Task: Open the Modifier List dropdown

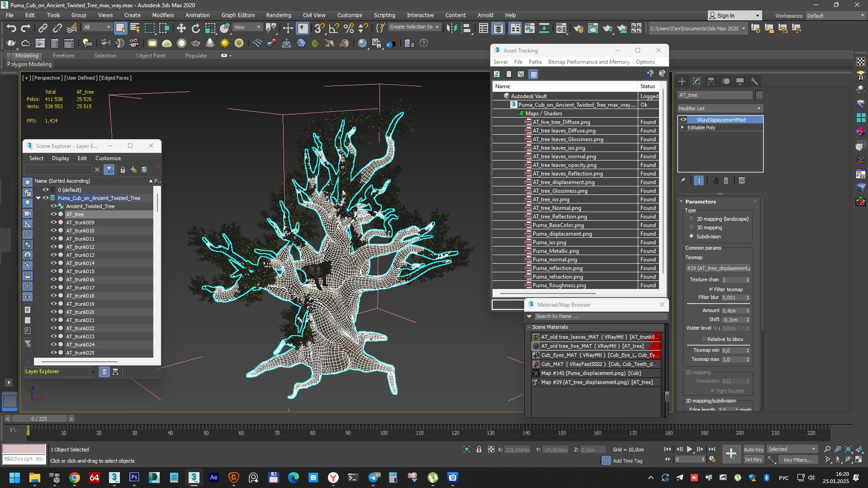Action: click(x=720, y=109)
